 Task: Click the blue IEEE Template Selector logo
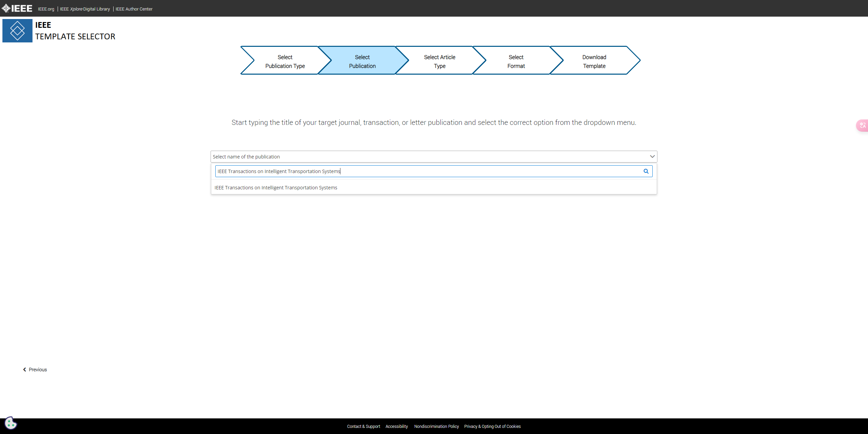click(x=17, y=31)
